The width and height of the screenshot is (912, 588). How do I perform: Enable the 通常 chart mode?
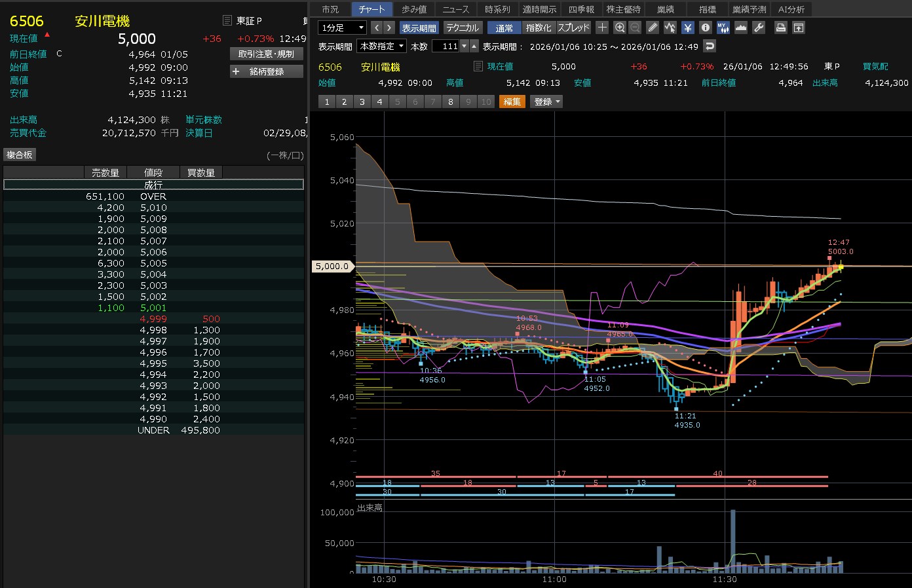click(504, 28)
